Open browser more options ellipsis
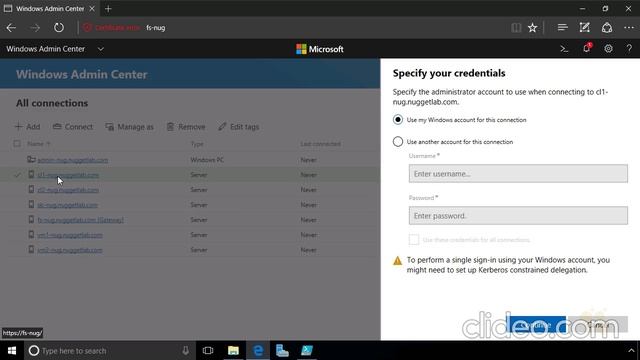This screenshot has width=640, height=360. point(629,28)
